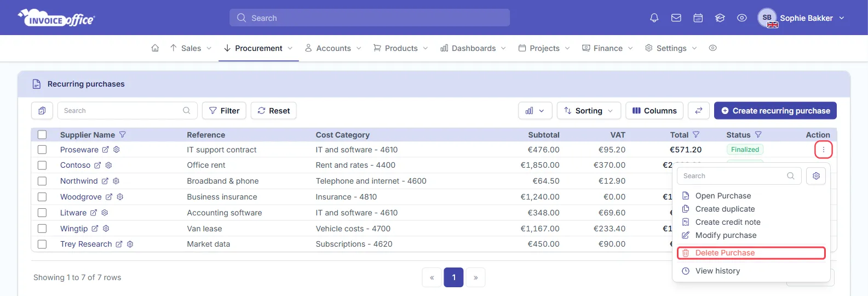Expand the Products menu
The width and height of the screenshot is (868, 296).
401,48
